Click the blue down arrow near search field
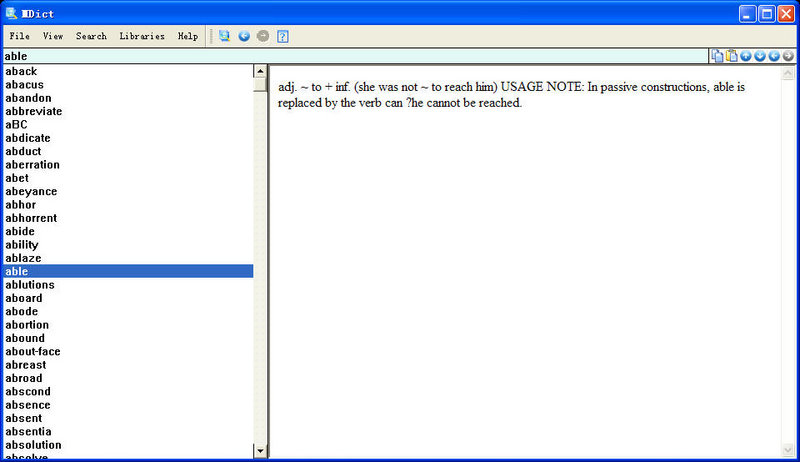800x462 pixels. (x=760, y=56)
